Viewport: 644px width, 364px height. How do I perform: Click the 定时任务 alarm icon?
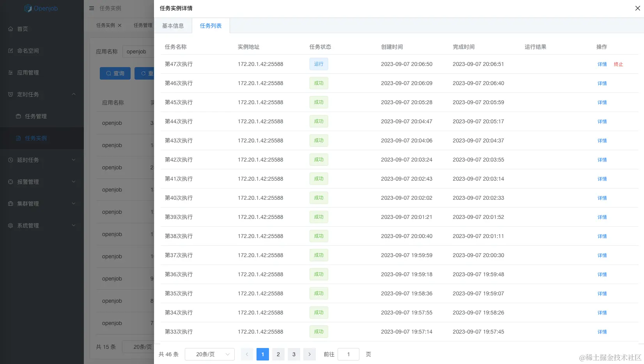tap(11, 94)
